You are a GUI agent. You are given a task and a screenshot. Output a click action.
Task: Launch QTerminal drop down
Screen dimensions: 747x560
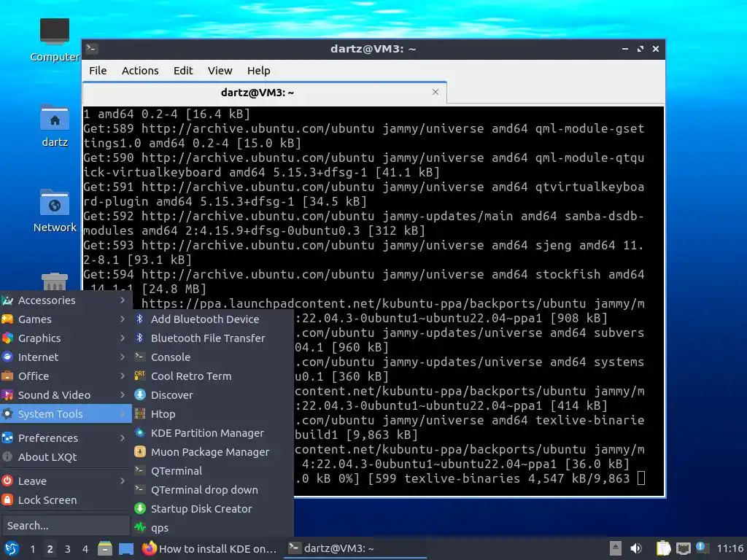click(x=214, y=490)
